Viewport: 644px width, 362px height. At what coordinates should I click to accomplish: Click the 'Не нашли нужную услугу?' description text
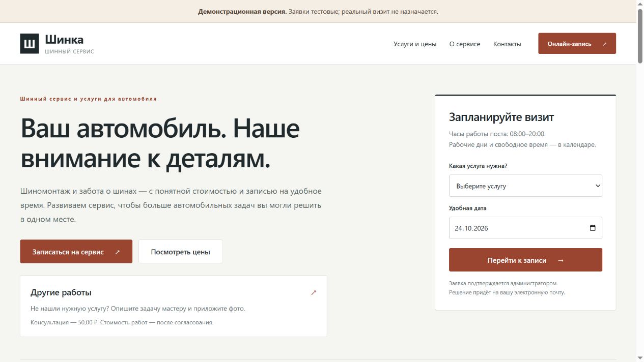pos(138,309)
